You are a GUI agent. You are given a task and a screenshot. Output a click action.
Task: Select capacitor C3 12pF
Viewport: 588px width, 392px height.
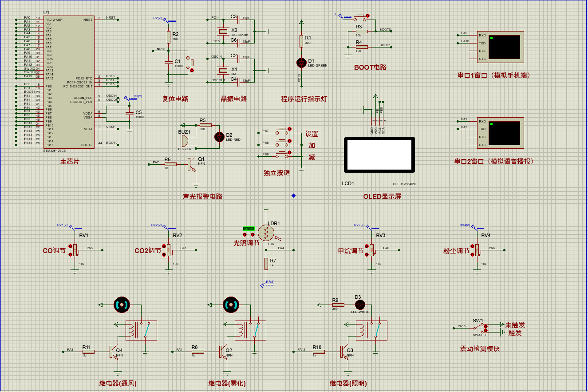tap(240, 19)
